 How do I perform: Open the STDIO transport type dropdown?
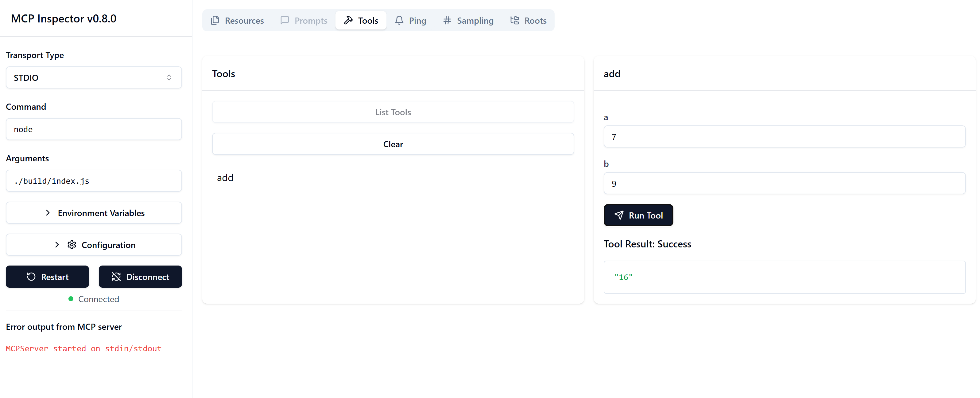(x=94, y=77)
